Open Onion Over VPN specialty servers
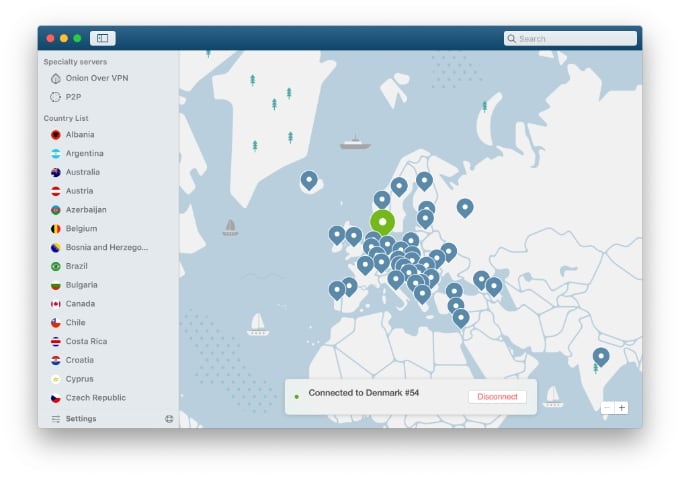The width and height of the screenshot is (680, 478). pos(97,78)
